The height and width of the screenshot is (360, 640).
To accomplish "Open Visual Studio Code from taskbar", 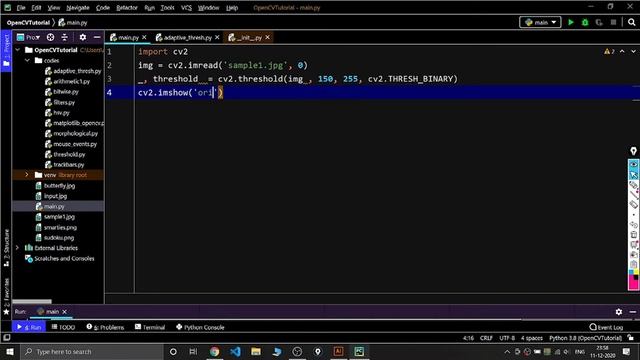I will click(x=235, y=351).
